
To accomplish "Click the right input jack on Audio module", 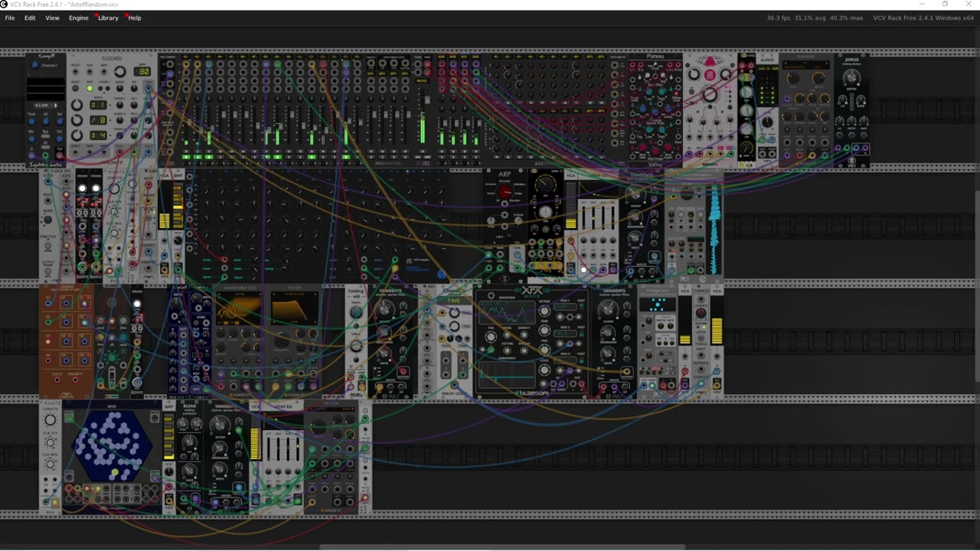I will click(x=772, y=139).
